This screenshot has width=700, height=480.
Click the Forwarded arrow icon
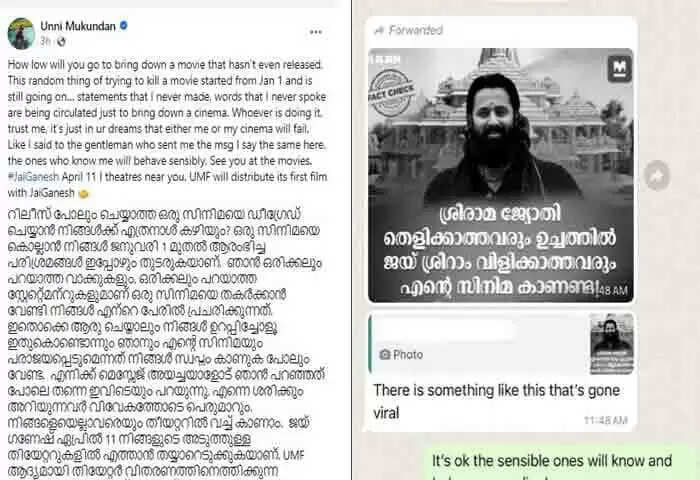point(379,30)
